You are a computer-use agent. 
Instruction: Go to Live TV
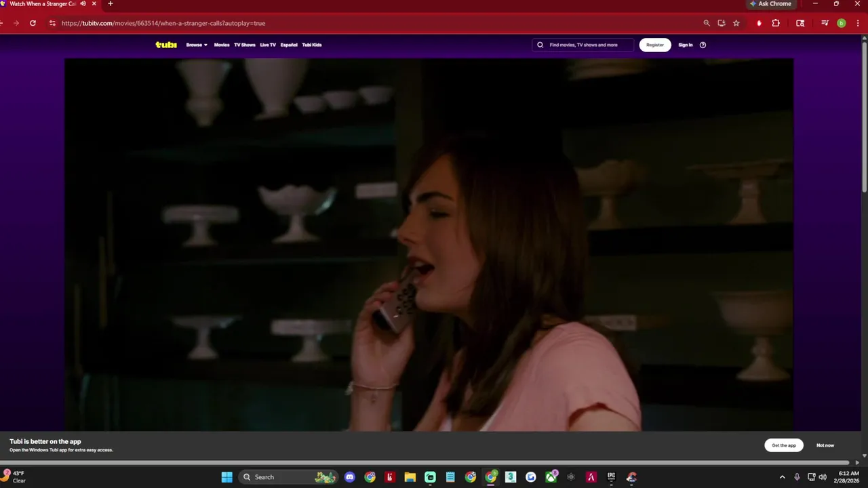click(x=268, y=45)
